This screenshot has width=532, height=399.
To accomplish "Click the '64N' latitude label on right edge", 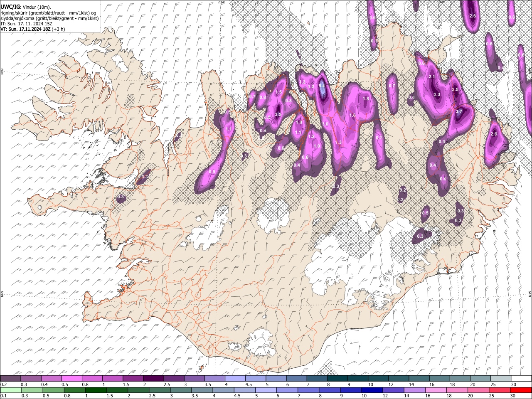I will [530, 293].
